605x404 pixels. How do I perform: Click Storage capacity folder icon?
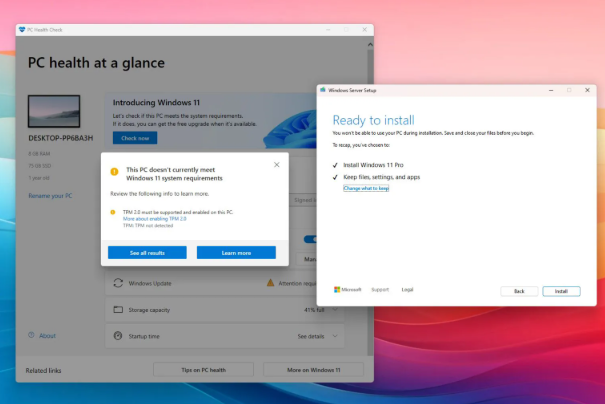(x=118, y=309)
